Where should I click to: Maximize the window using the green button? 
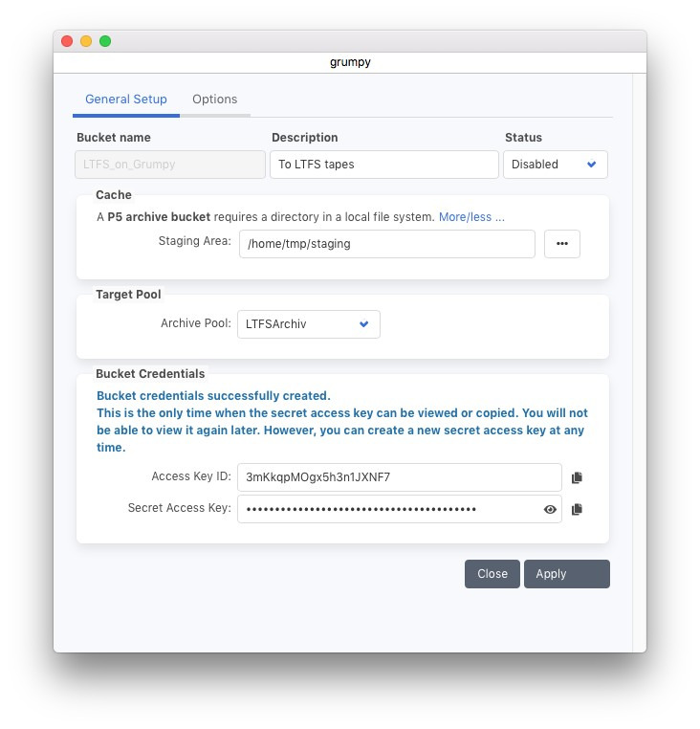pos(105,41)
